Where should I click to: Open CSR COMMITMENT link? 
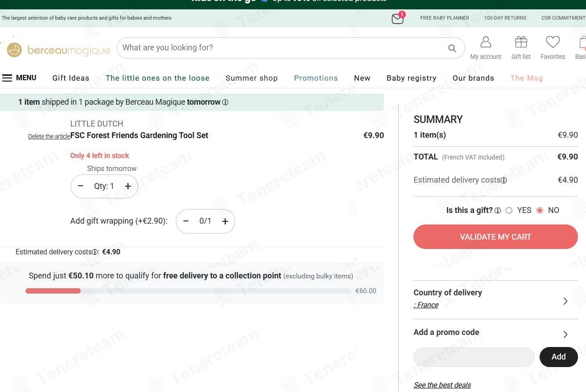click(563, 18)
